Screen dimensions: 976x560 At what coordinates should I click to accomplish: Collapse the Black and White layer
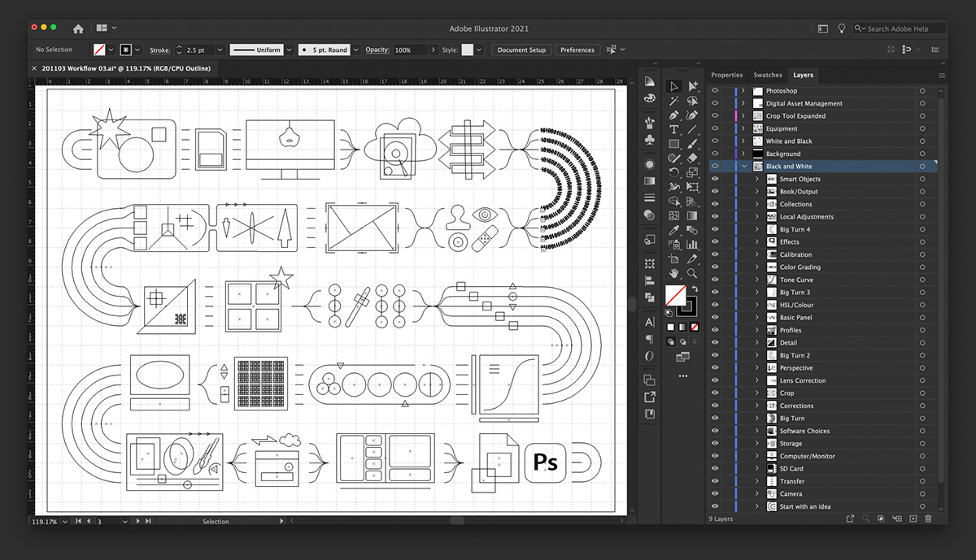pyautogui.click(x=743, y=167)
